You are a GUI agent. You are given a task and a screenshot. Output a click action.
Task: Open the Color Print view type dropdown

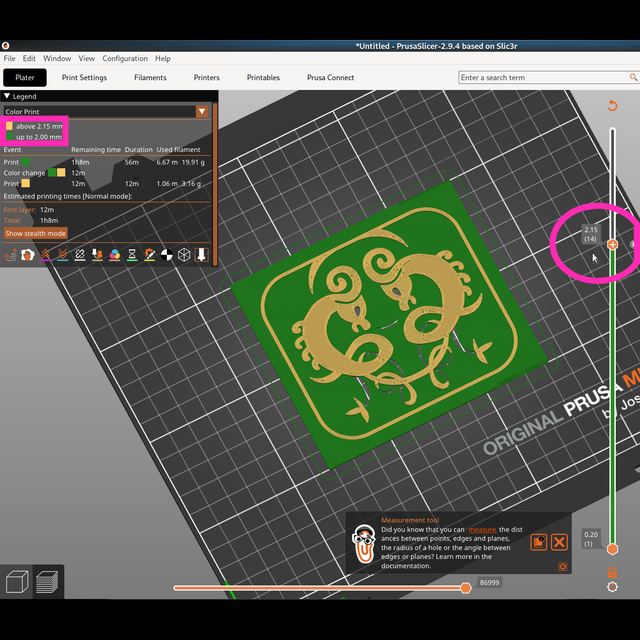click(202, 111)
